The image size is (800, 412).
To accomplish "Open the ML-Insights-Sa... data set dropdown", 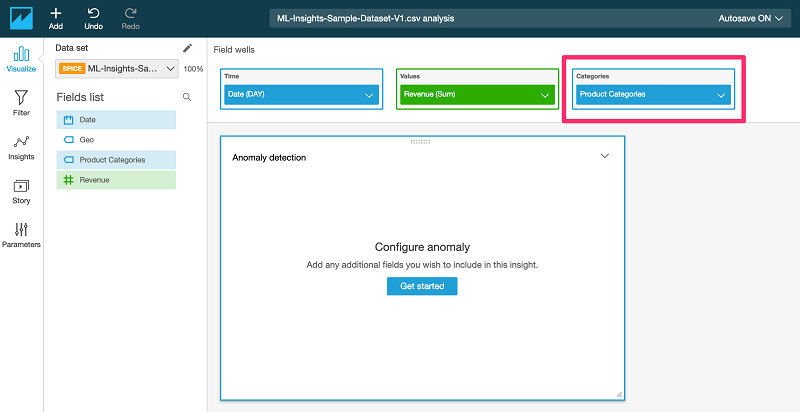I will pyautogui.click(x=117, y=68).
